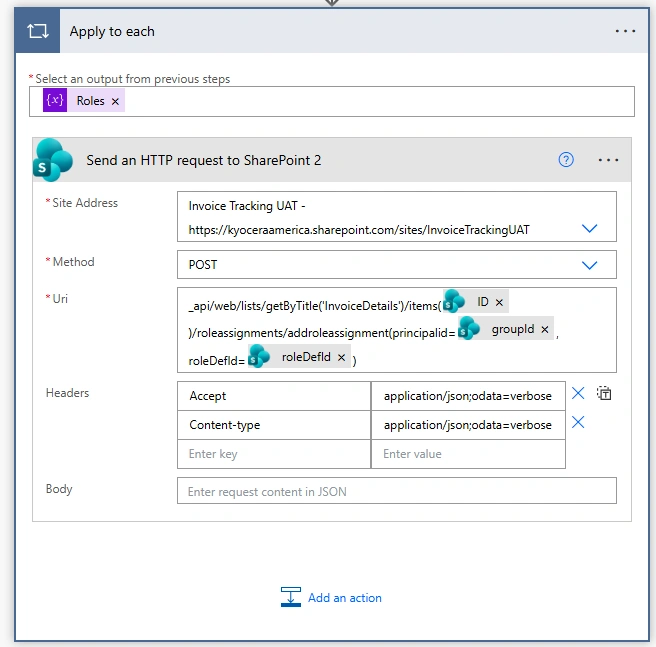The image size is (656, 647).
Task: Click the Accept header key field
Action: coord(274,396)
